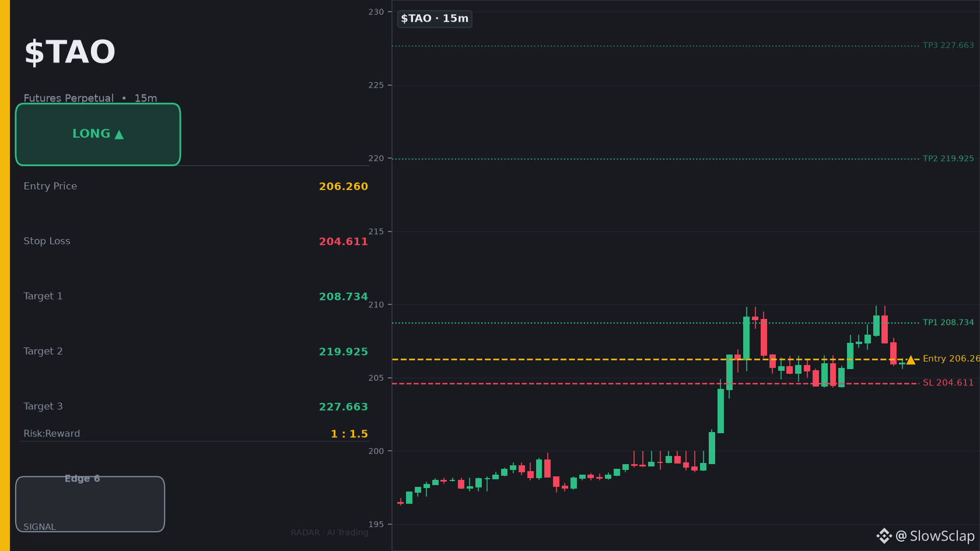Screen dimensions: 980x551
Task: Click the Target 3 value 227.663
Action: click(x=343, y=407)
